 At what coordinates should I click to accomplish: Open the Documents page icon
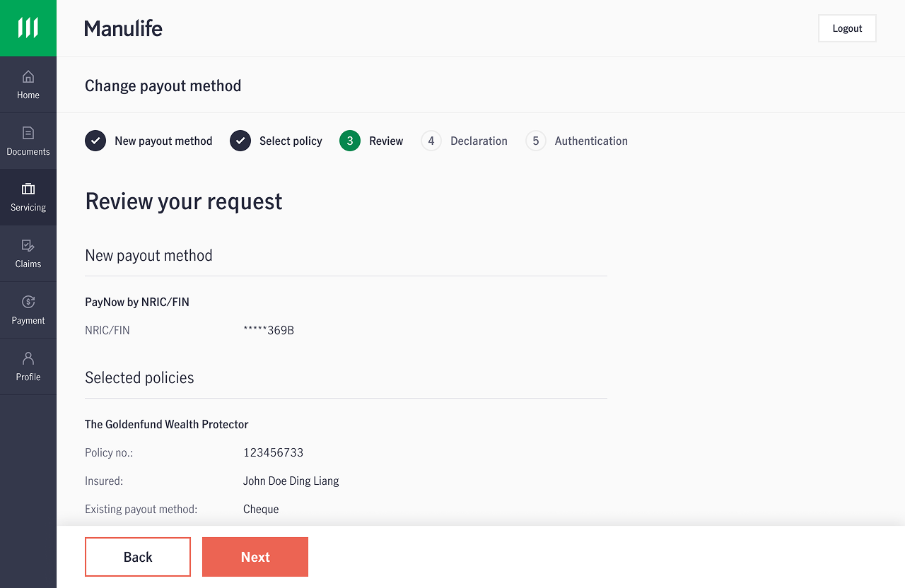click(28, 133)
